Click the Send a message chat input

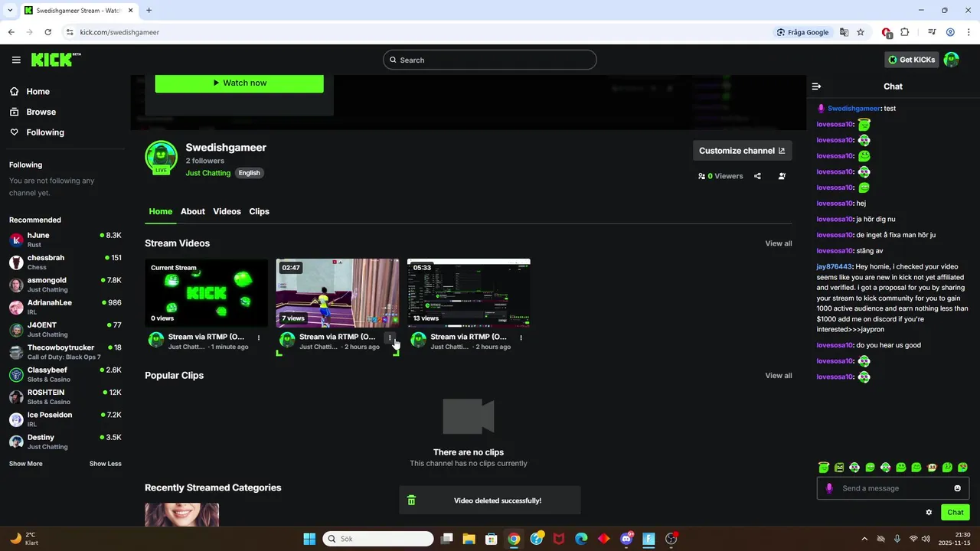(x=893, y=488)
